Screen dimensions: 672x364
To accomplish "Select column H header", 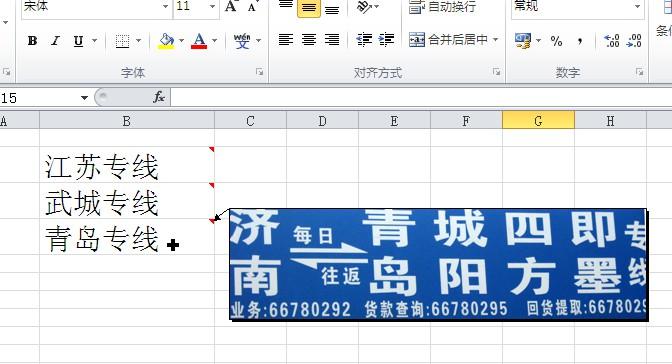I will point(610,121).
